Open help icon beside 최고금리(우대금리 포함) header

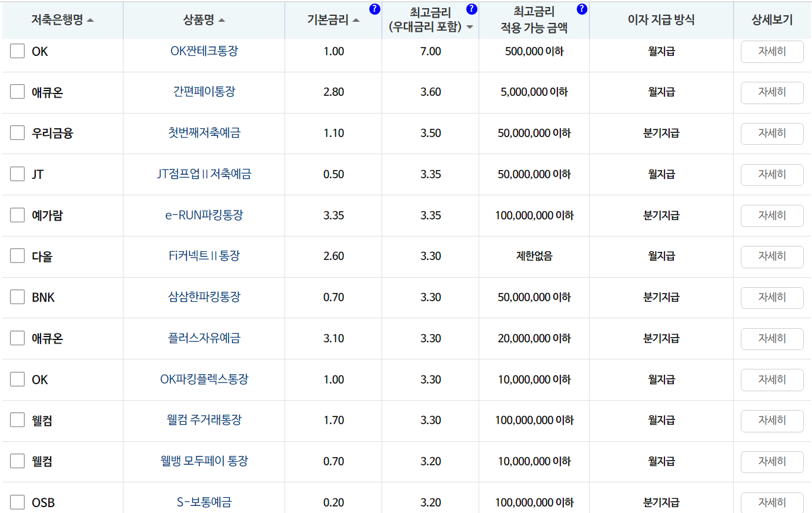[x=472, y=9]
